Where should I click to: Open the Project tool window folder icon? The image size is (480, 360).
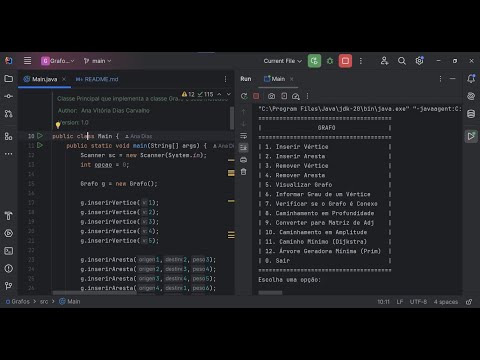[x=9, y=79]
